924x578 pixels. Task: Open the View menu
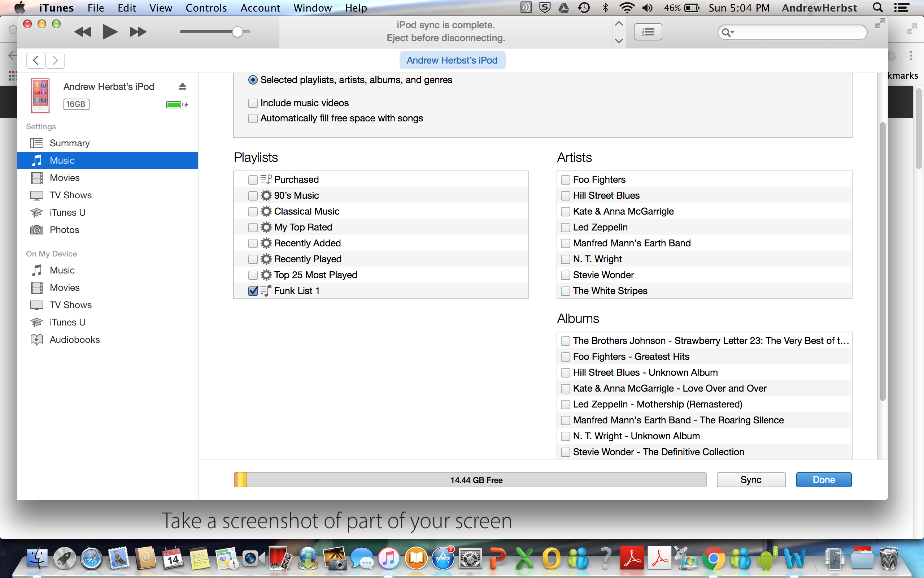click(x=161, y=8)
